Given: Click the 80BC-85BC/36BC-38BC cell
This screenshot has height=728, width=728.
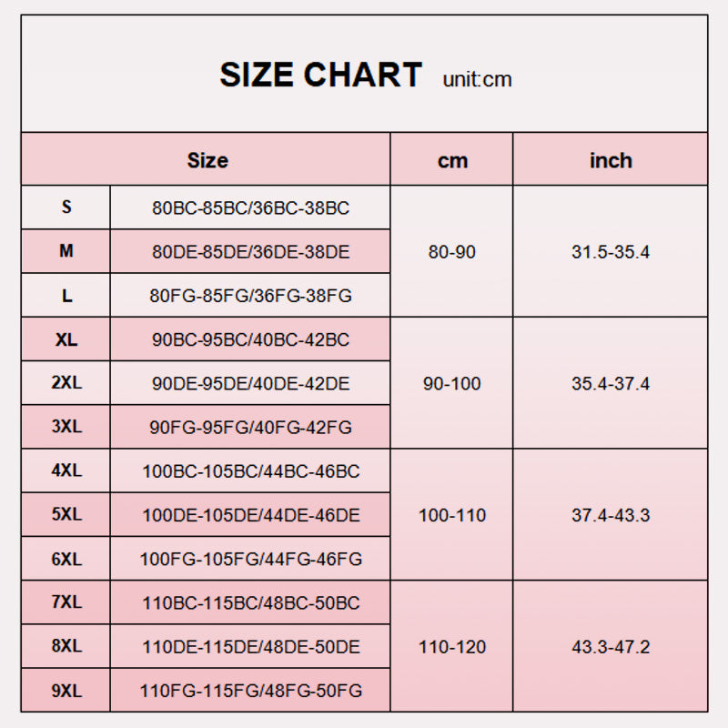Looking at the screenshot, I should point(250,208).
